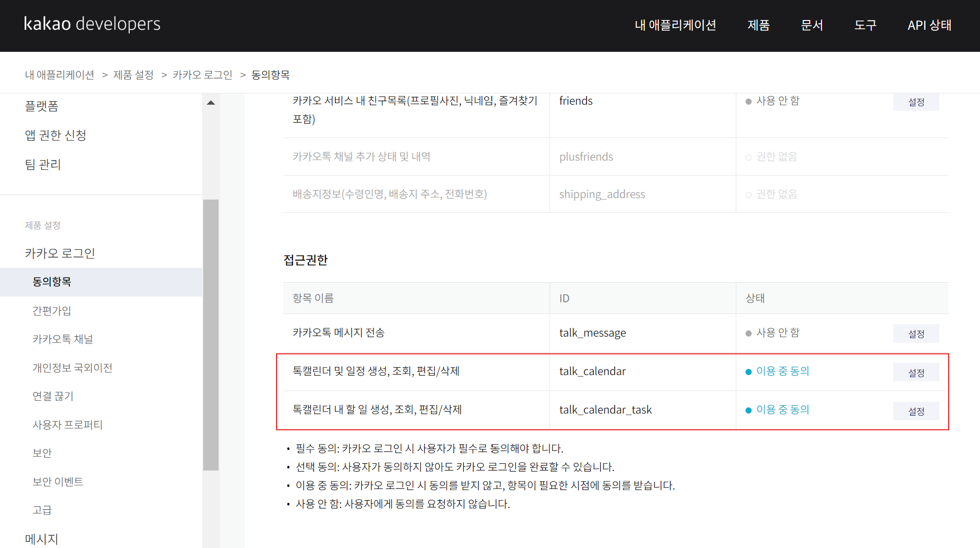The image size is (980, 548).
Task: Click 내 애플리케이션 breadcrumb link
Action: 60,75
